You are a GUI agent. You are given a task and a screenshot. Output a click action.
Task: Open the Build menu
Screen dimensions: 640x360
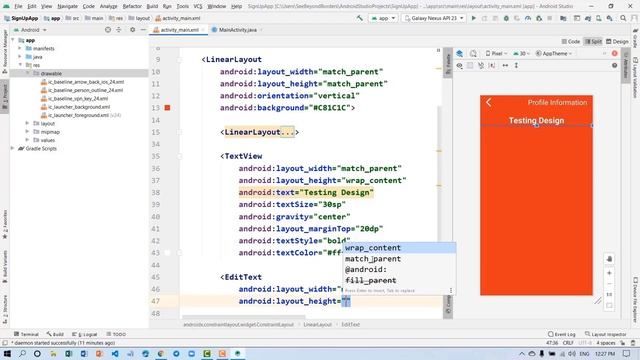click(152, 6)
